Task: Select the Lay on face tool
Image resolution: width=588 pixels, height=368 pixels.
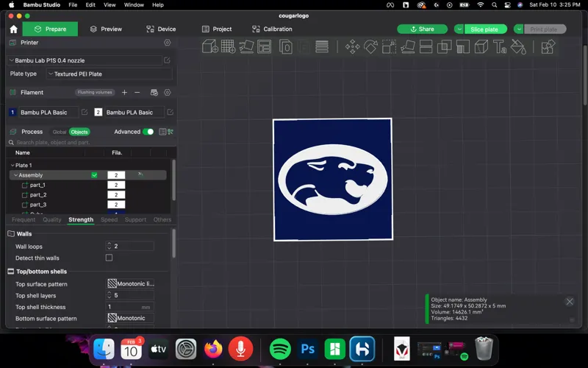Action: (407, 47)
